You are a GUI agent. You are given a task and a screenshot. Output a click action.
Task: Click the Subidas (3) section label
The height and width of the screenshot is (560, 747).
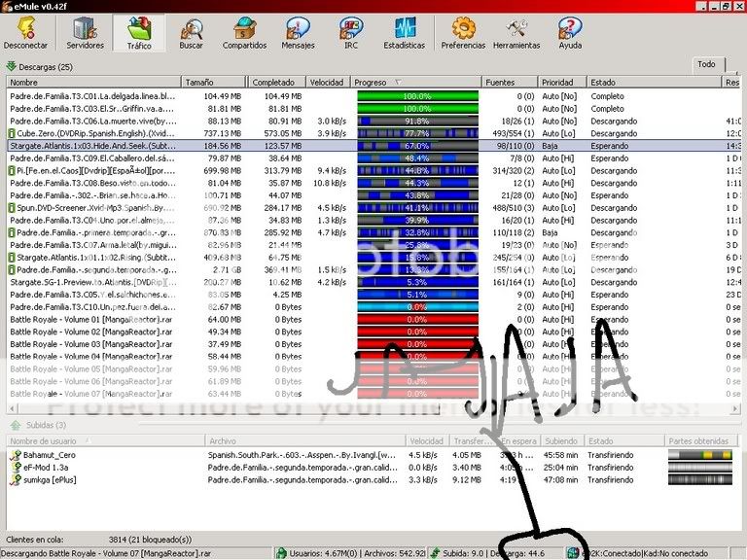(x=47, y=425)
